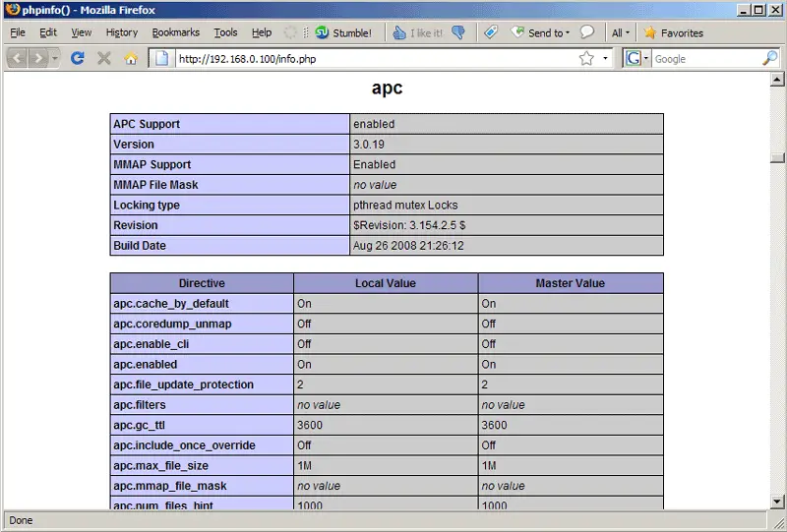787x532 pixels.
Task: Go to the Home page icon
Action: [x=131, y=59]
